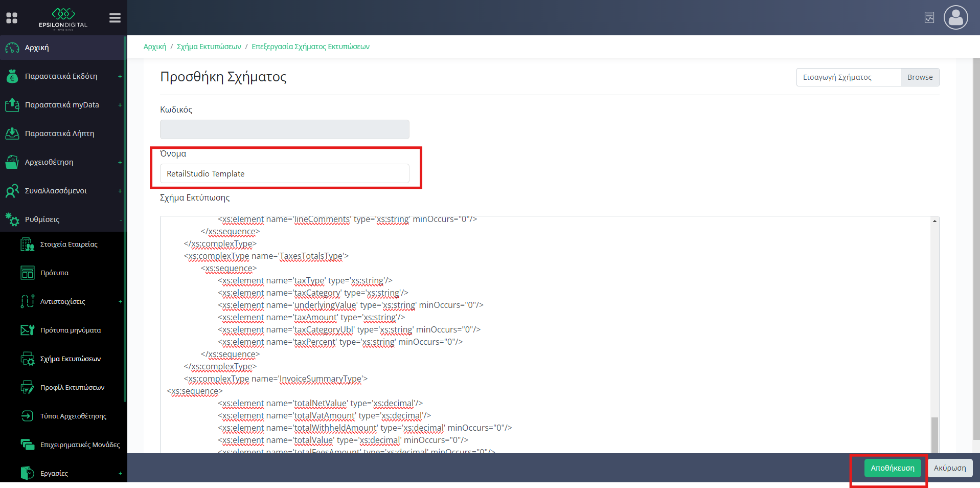Go to Αρχική in sidebar

(37, 48)
